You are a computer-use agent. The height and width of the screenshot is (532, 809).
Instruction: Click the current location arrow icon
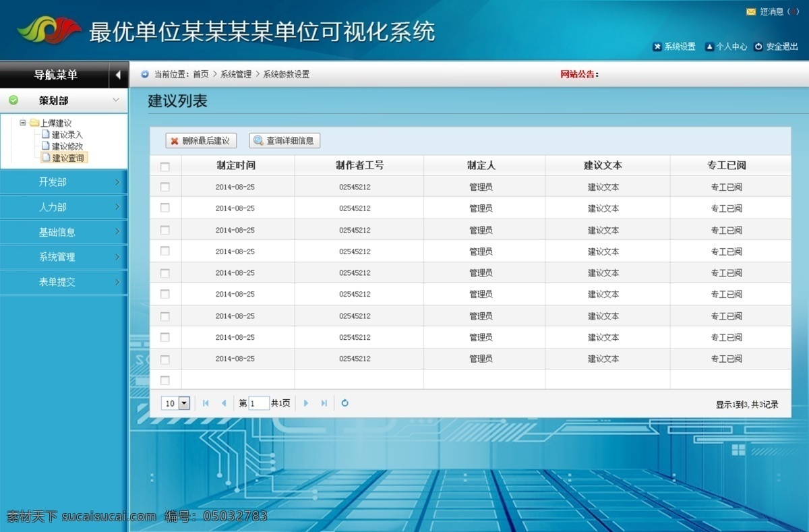coord(145,74)
